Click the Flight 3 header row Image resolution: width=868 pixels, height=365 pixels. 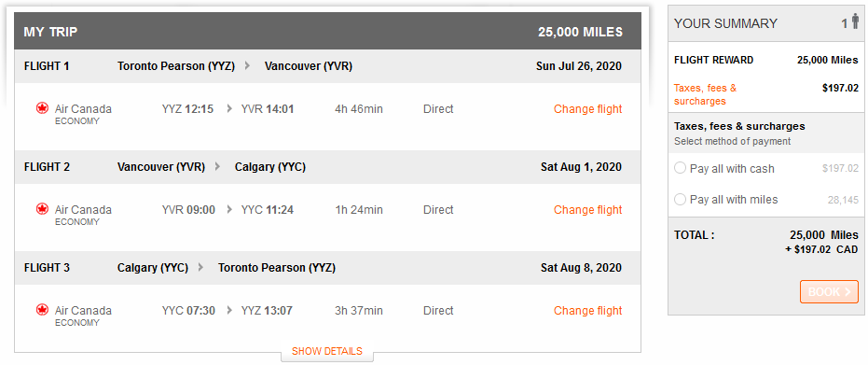328,268
